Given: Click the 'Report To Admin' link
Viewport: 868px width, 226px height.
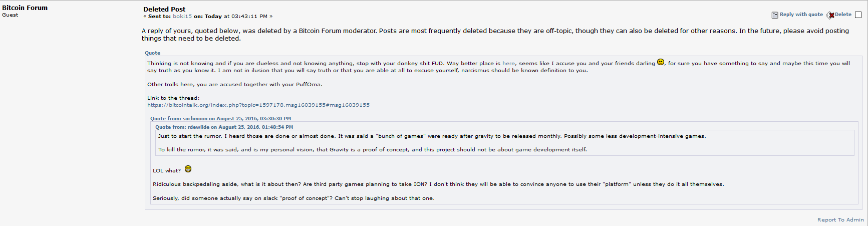Looking at the screenshot, I should [840, 220].
